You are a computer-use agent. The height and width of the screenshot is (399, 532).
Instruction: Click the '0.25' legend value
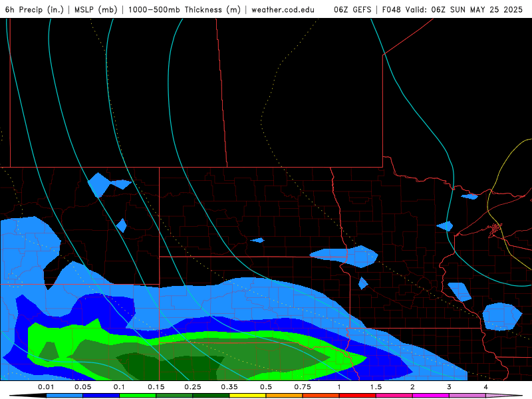[193, 387]
